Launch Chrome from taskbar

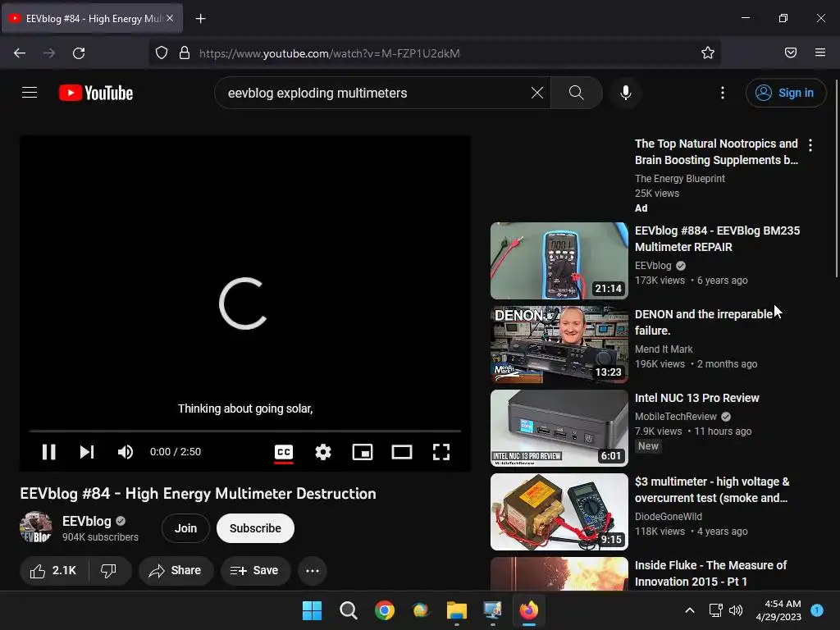tap(385, 610)
